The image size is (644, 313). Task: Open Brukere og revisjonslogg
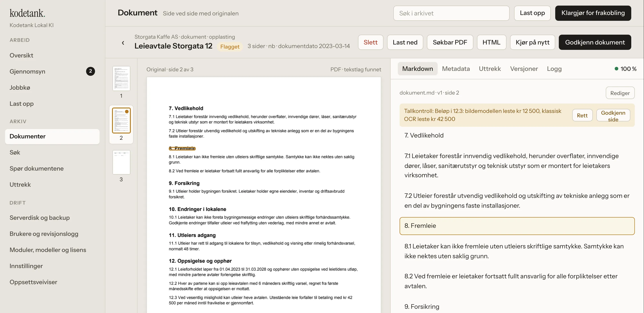(52, 234)
